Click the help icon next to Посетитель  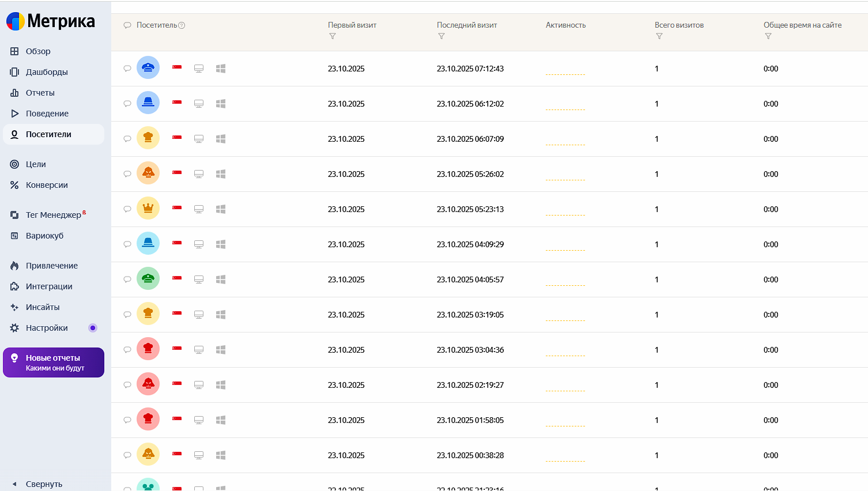point(182,25)
